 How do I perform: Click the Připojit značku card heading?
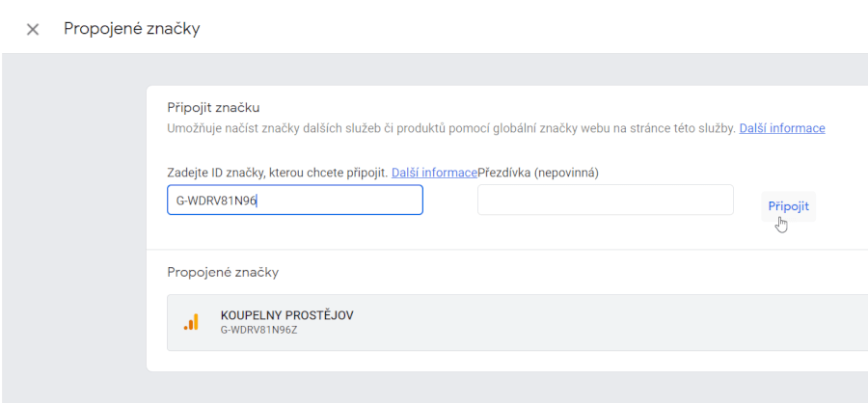coord(213,107)
